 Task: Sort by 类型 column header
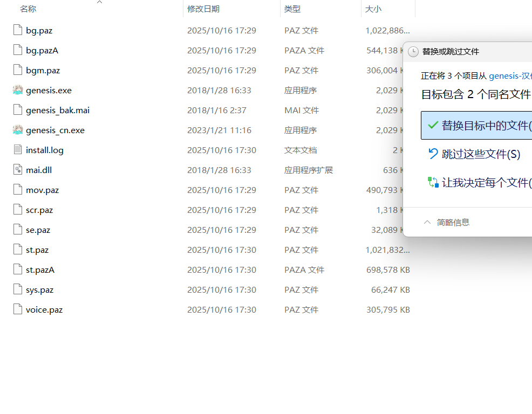[292, 9]
